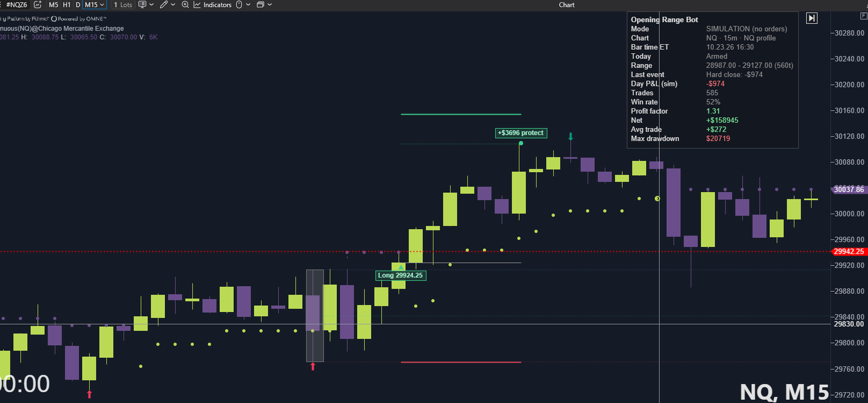Screen dimensions: 868x403
Task: Click the Close value 30070.00
Action: 124,37
